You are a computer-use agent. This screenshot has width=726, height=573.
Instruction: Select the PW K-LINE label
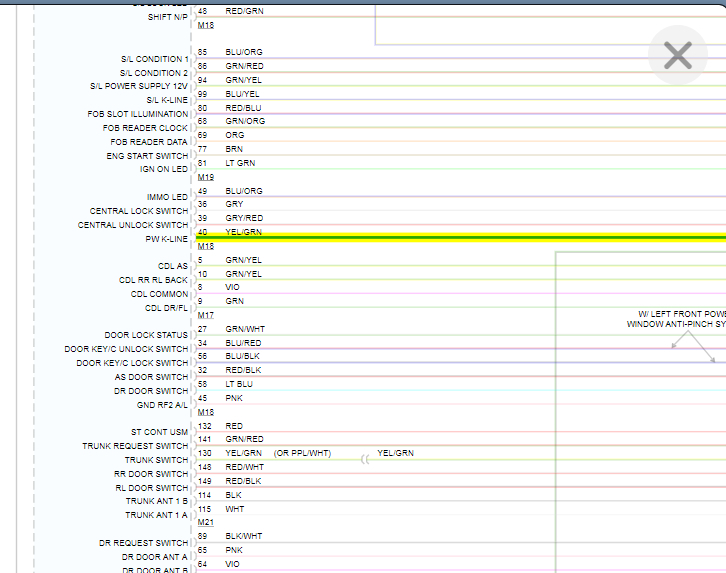click(167, 239)
